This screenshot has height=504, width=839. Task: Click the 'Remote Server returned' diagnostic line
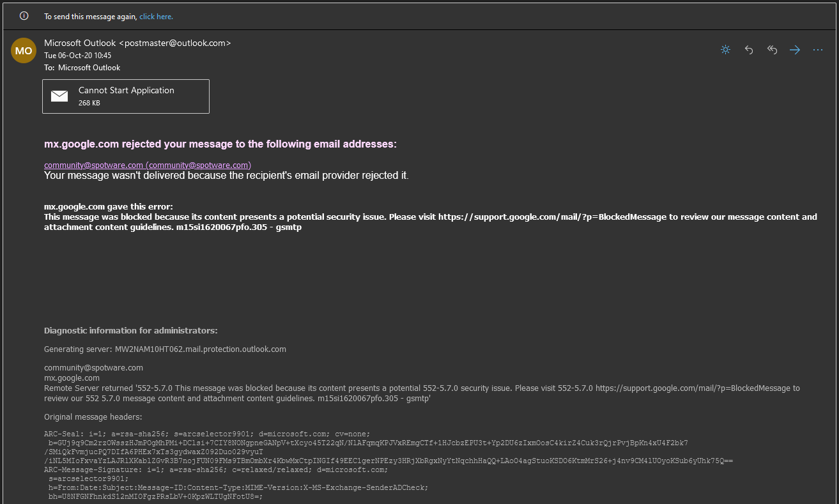pos(422,393)
